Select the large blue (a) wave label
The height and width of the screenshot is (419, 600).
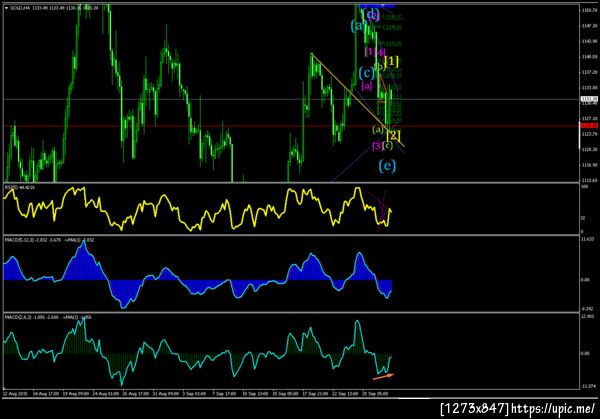[359, 26]
